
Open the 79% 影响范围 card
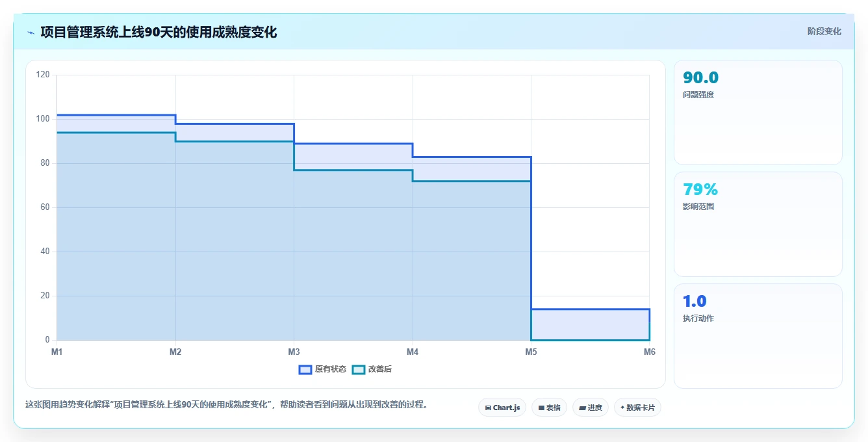(758, 224)
